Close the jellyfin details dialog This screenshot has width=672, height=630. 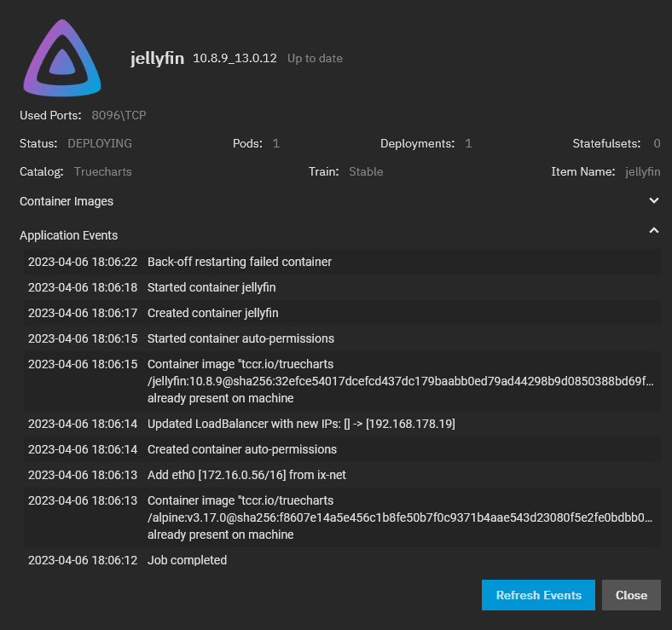pyautogui.click(x=631, y=595)
